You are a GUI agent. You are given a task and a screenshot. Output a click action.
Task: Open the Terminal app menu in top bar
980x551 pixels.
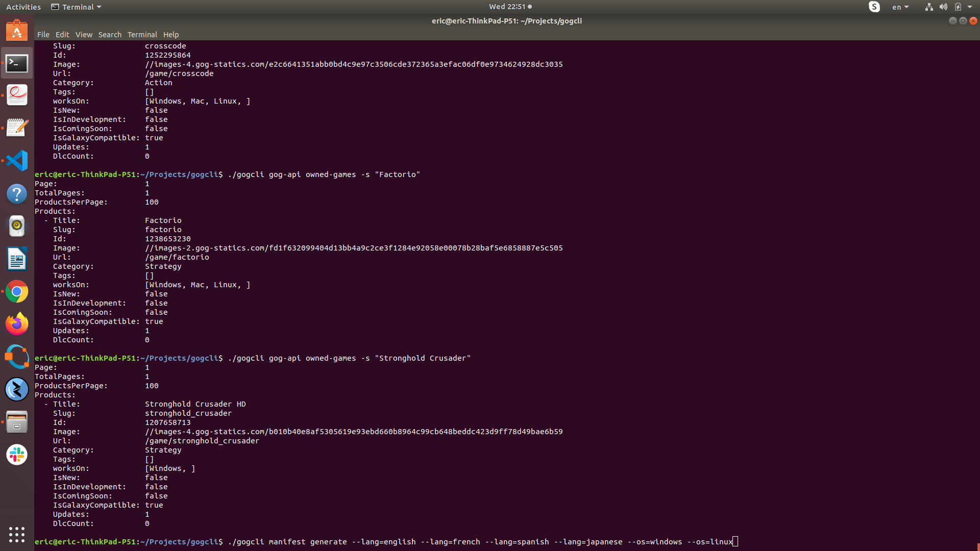pyautogui.click(x=77, y=7)
